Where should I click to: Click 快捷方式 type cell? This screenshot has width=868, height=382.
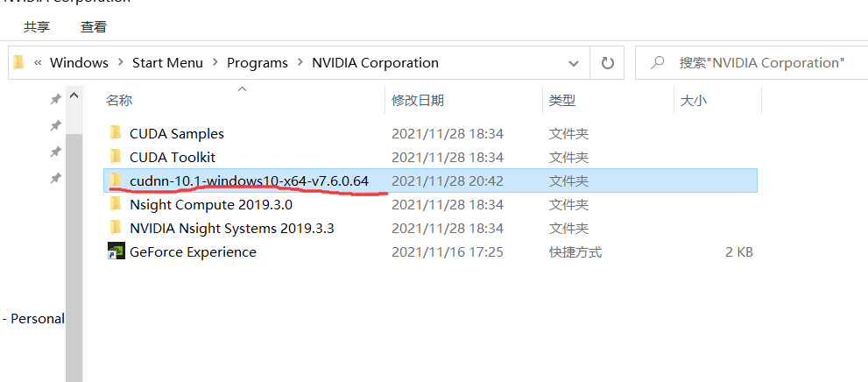click(x=575, y=252)
